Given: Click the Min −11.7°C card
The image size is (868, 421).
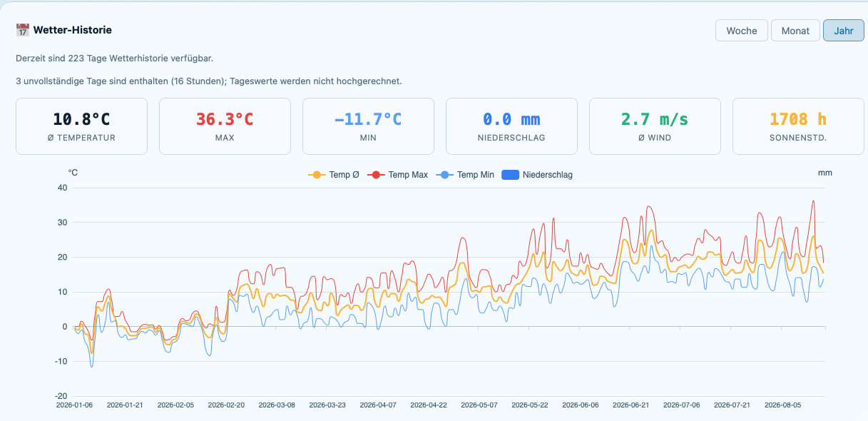Looking at the screenshot, I should point(368,126).
